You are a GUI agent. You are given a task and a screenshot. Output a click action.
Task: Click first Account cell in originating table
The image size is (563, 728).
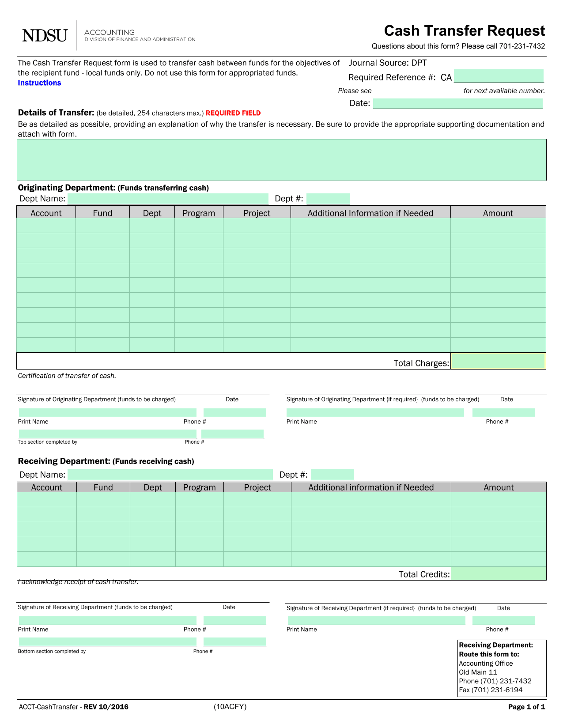(x=46, y=226)
